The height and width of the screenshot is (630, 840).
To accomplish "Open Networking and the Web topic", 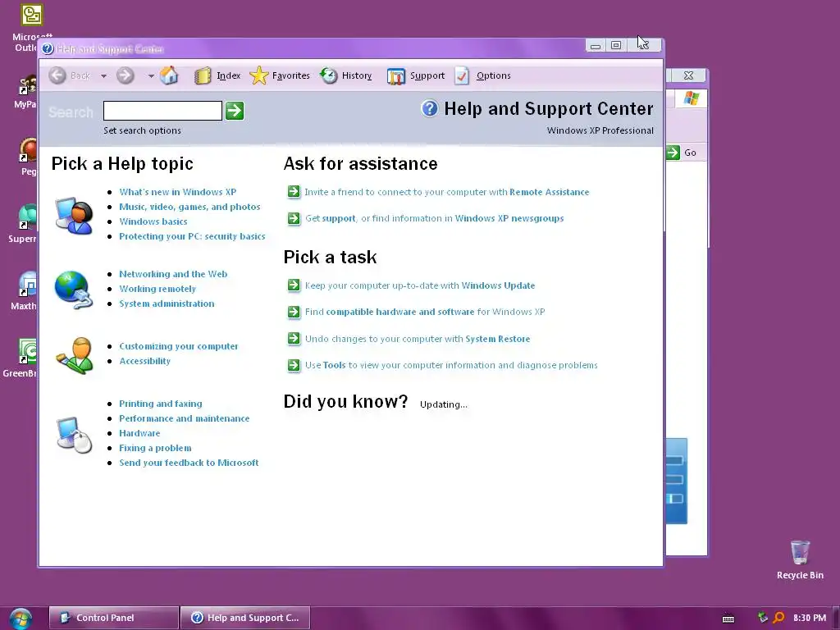I will (173, 274).
